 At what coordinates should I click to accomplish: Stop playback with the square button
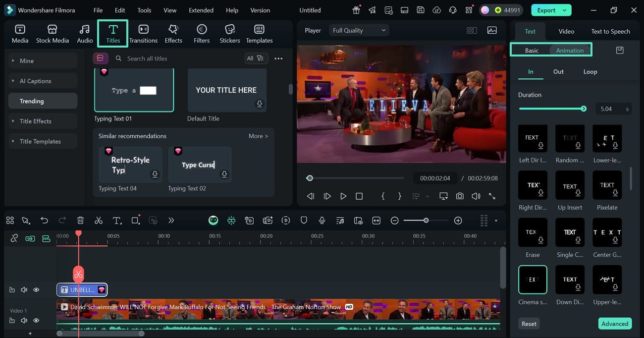[x=359, y=196]
